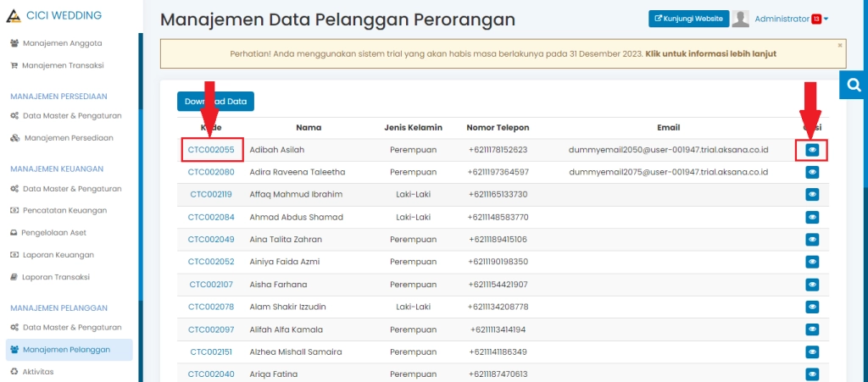View Ainiya Faida Azmi with eye button
Image resolution: width=868 pixels, height=382 pixels.
click(x=811, y=262)
